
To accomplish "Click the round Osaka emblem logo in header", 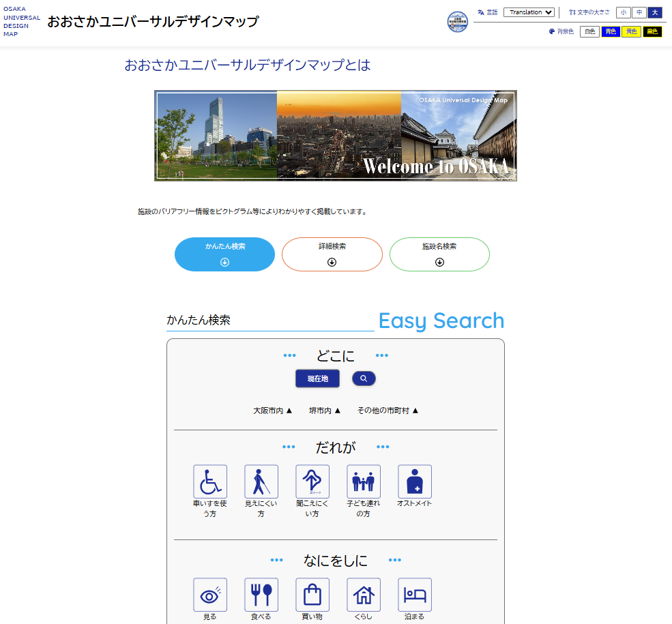I will tap(457, 22).
